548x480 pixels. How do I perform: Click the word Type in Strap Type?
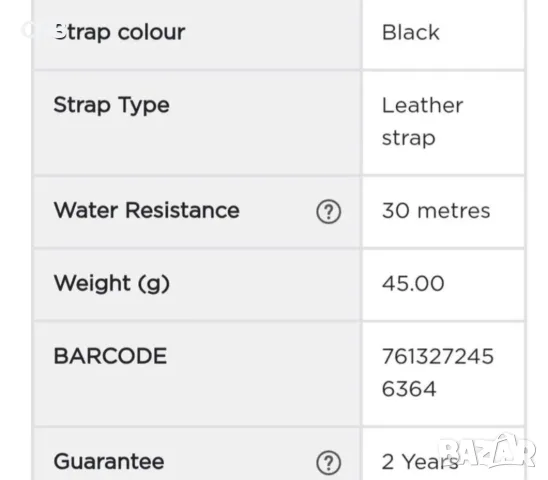pos(144,105)
